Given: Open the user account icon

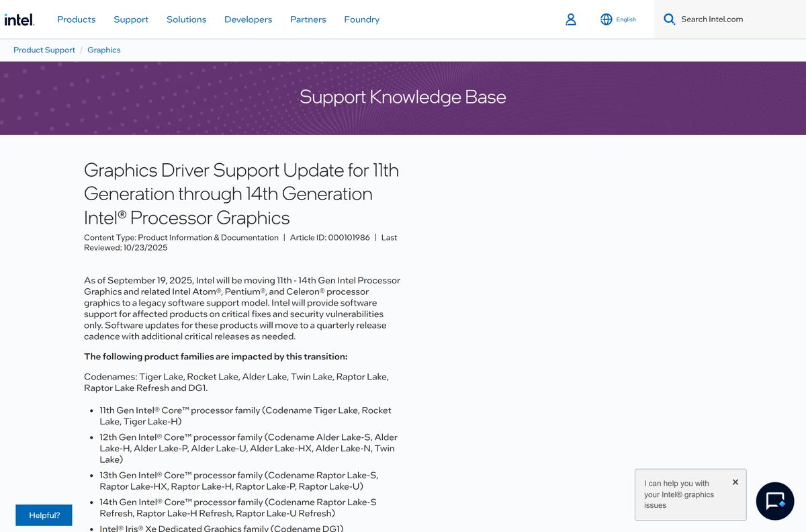Looking at the screenshot, I should click(x=571, y=19).
